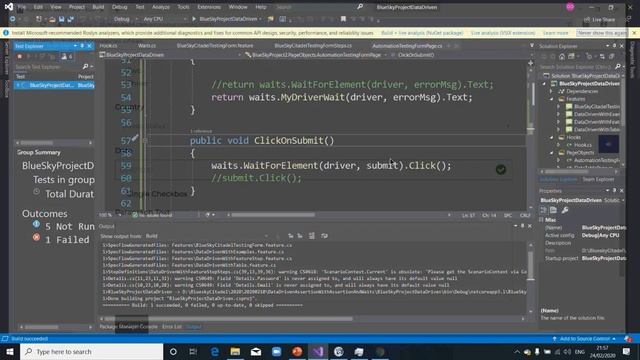Open the Analyze menu
640x360 pixels.
160,7
